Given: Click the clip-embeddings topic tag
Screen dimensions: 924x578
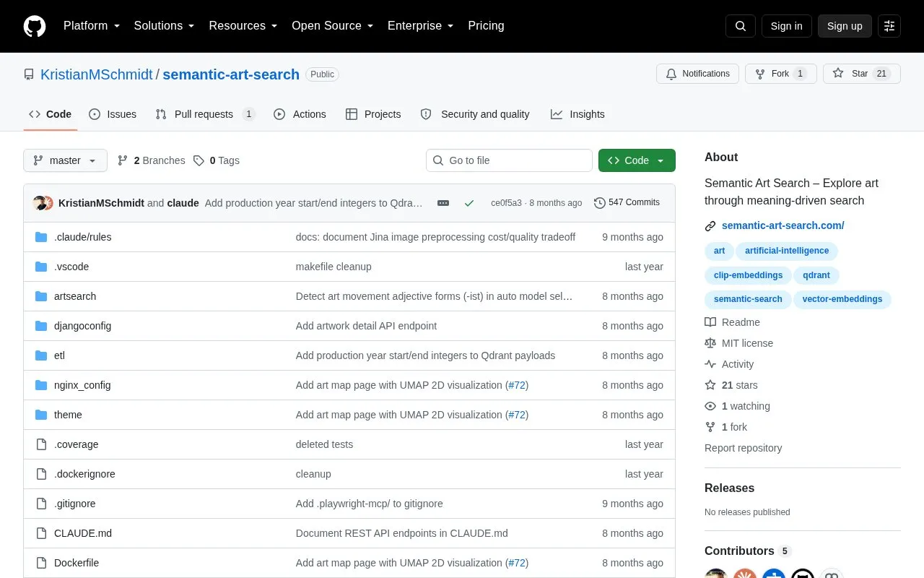Looking at the screenshot, I should [x=748, y=275].
